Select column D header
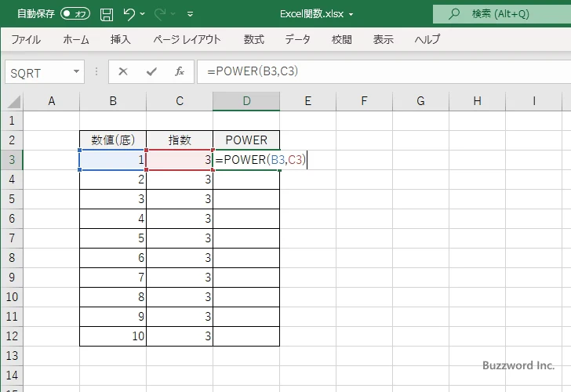571x392 pixels. pos(246,101)
